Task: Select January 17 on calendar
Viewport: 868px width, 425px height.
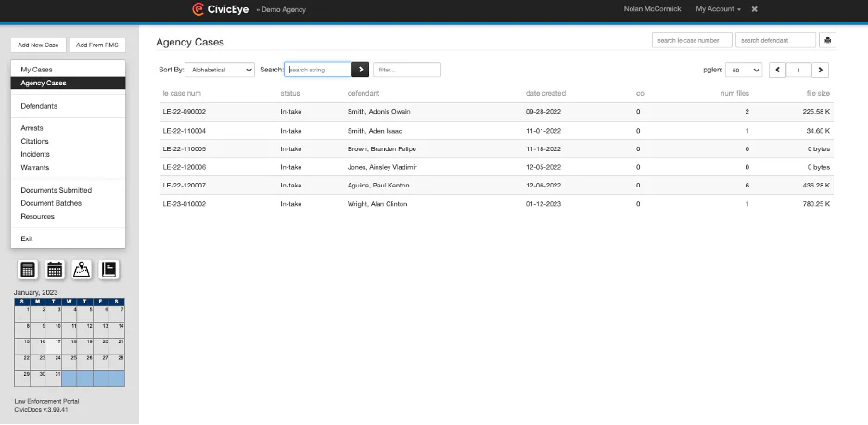Action: (x=54, y=346)
